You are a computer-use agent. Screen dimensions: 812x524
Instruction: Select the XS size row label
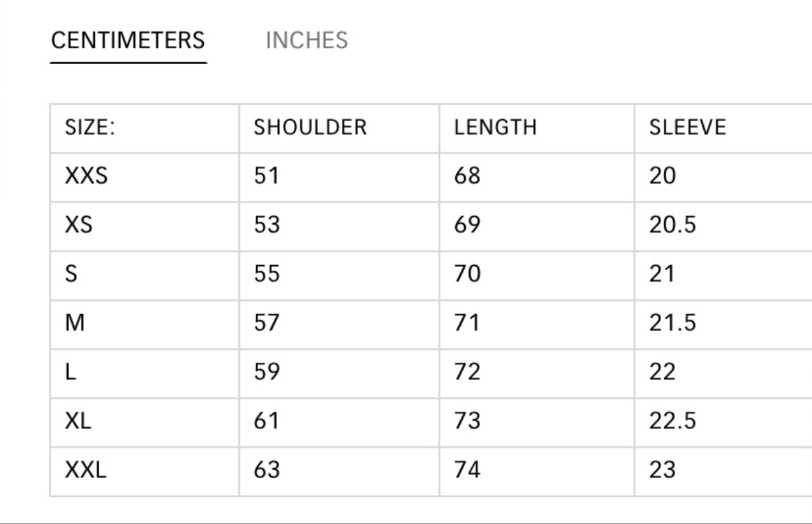tap(78, 225)
